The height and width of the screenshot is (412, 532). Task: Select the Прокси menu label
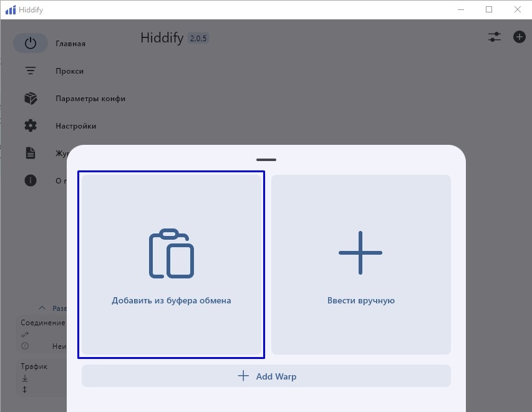coord(69,71)
